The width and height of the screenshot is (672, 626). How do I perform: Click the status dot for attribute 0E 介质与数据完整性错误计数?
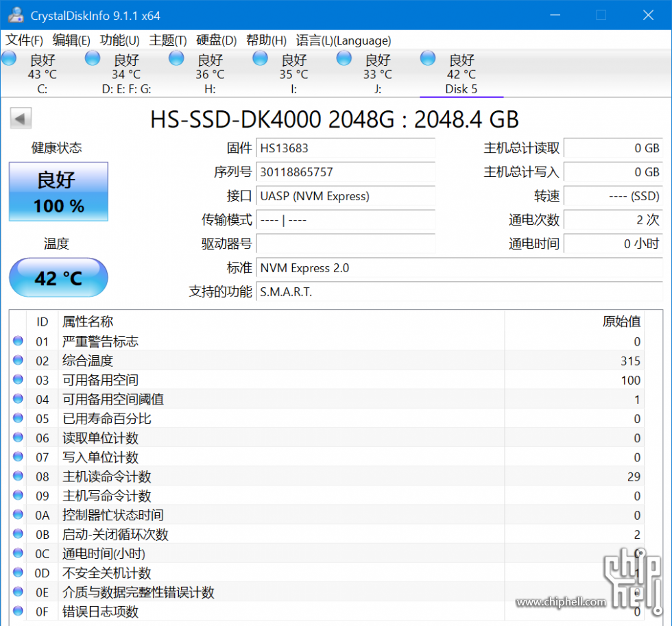18,591
